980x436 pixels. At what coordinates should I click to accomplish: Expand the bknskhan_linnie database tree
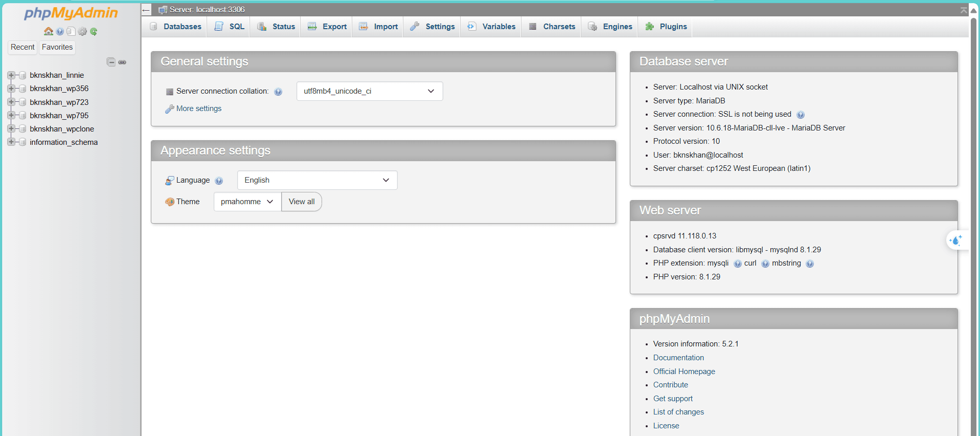point(11,75)
